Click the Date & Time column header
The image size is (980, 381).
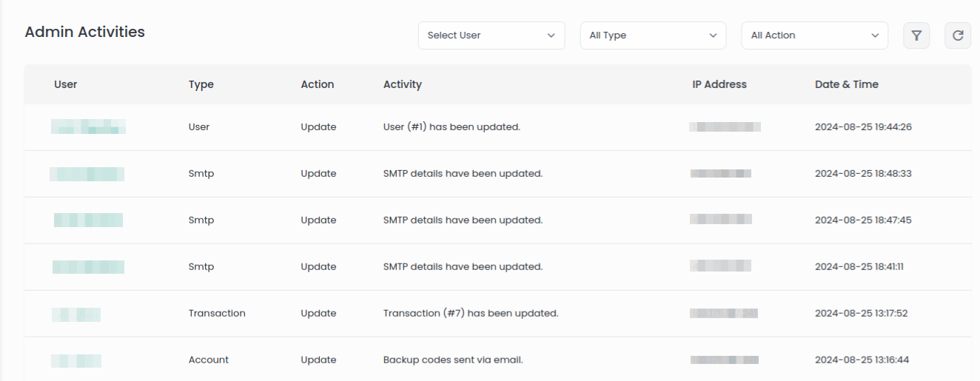pos(847,84)
